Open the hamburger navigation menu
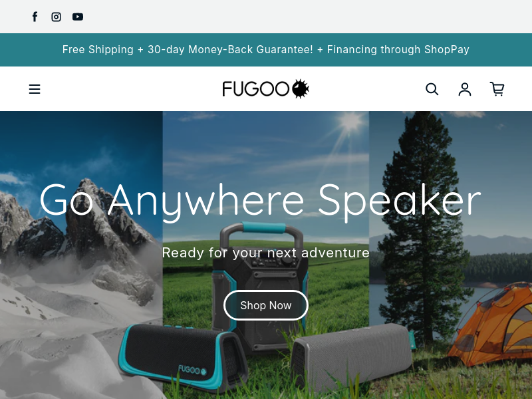The height and width of the screenshot is (399, 532). (x=35, y=89)
